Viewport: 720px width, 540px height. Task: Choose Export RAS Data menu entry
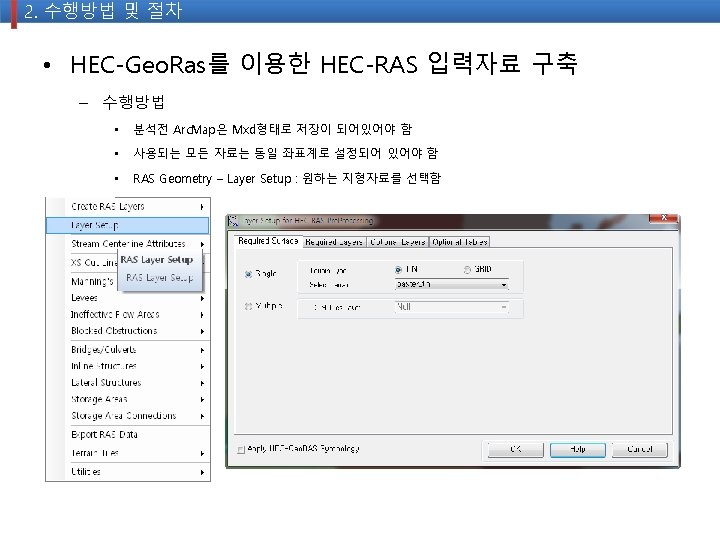(x=128, y=434)
